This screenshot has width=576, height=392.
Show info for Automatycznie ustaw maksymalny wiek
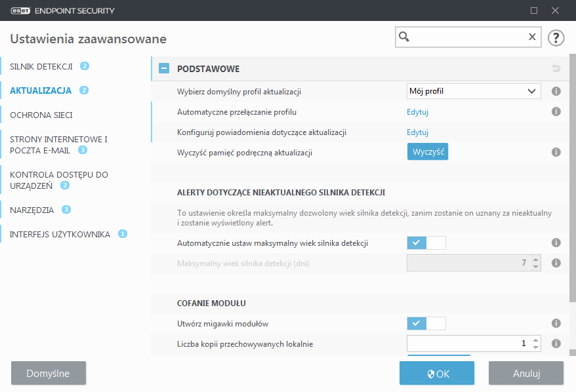tap(556, 243)
